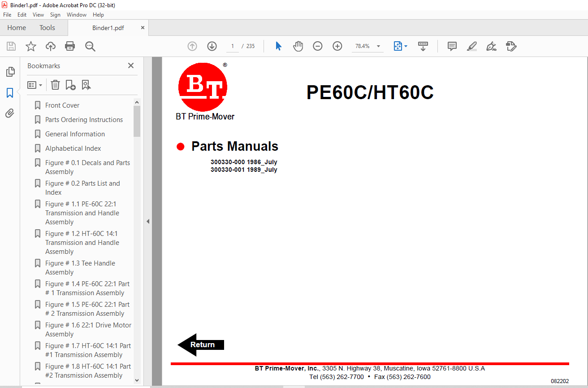Open the Edit menu
The height and width of the screenshot is (388, 588).
22,15
